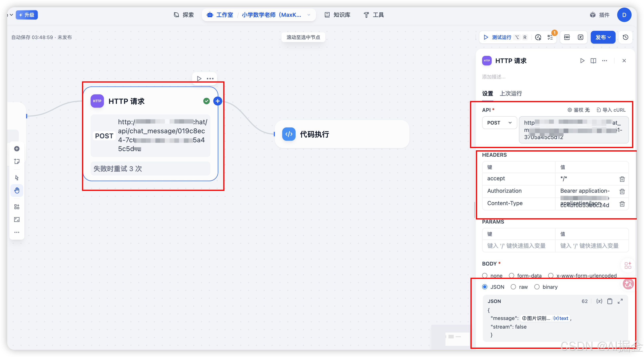Open the canvas node three-dot menu
This screenshot has width=644, height=357.
[210, 78]
